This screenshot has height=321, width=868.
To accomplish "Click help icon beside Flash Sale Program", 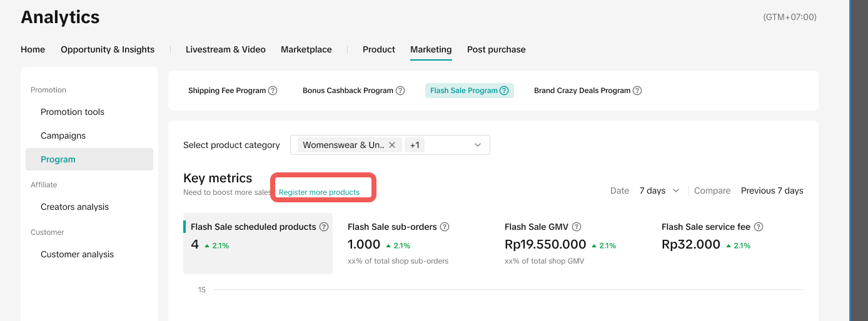I will click(504, 91).
